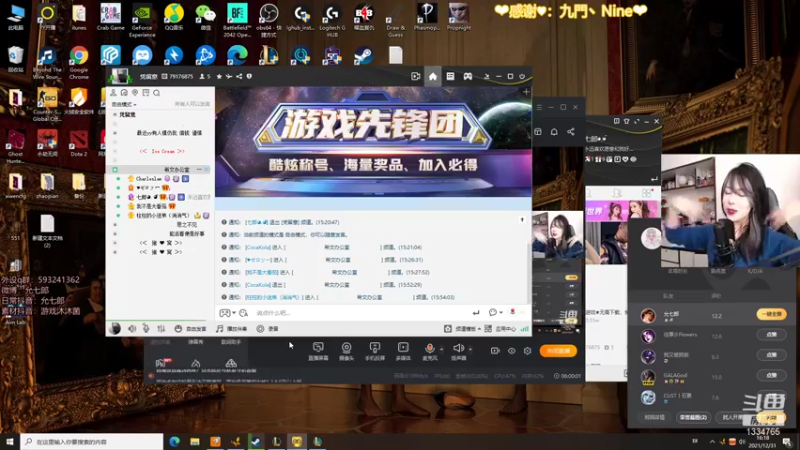The width and height of the screenshot is (800, 450).
Task: Open streaming app settings gear
Action: click(x=528, y=351)
